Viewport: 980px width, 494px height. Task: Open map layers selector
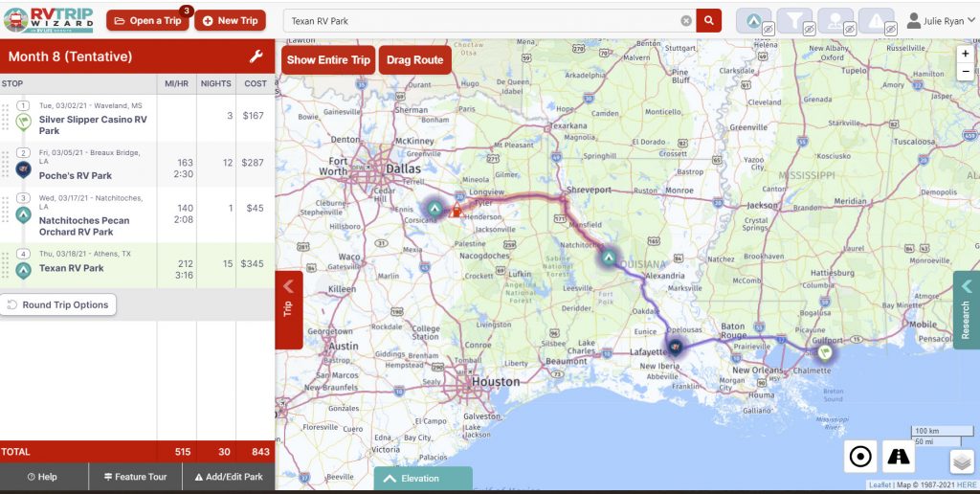click(962, 461)
